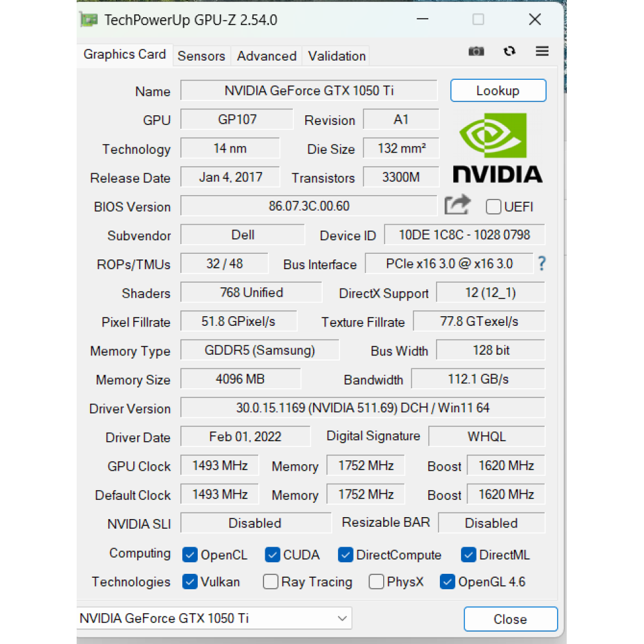The width and height of the screenshot is (644, 644).
Task: Click the Revision value A1
Action: pyautogui.click(x=401, y=120)
